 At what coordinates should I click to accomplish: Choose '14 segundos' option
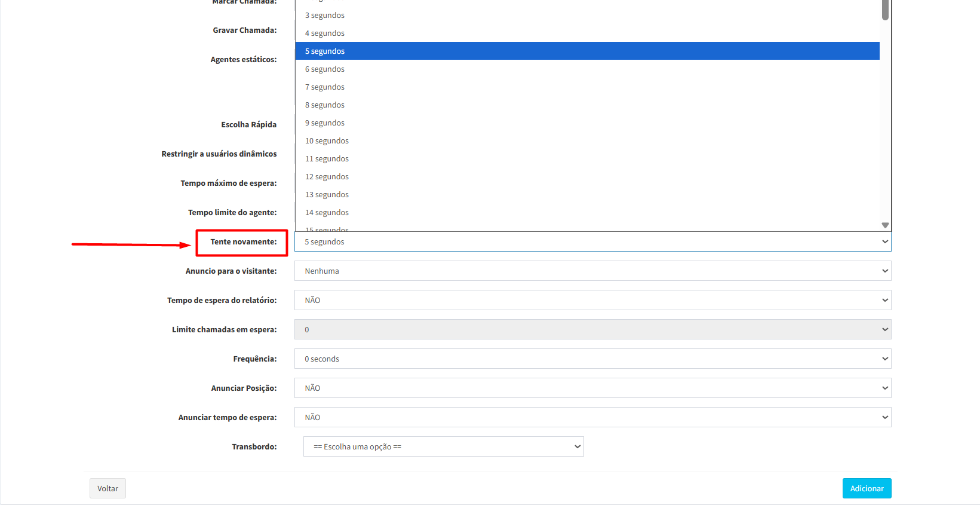coord(327,213)
